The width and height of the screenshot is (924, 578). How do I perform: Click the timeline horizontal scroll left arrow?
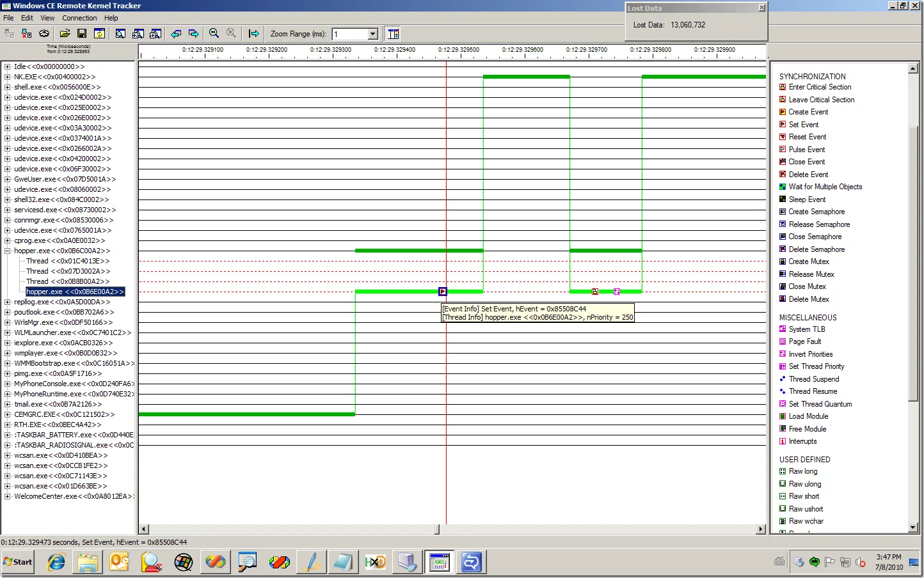coord(143,529)
